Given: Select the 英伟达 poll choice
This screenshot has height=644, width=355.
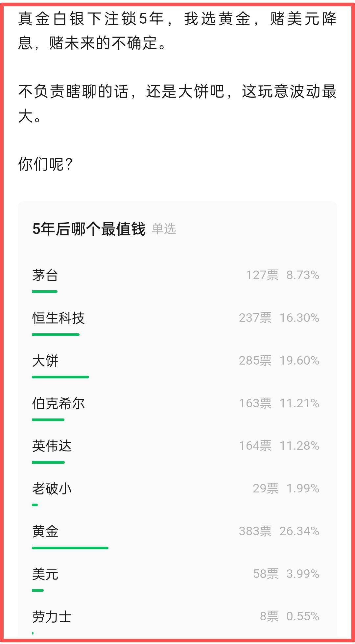Looking at the screenshot, I should point(52,446).
